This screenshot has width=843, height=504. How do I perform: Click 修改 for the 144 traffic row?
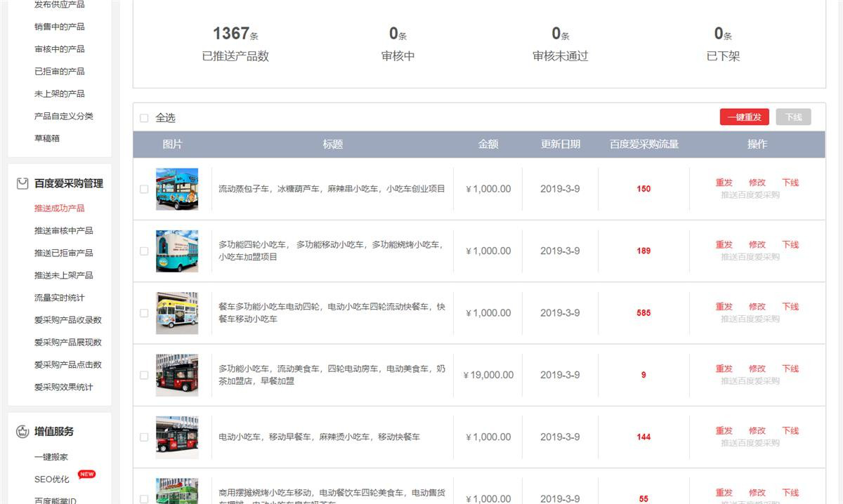pyautogui.click(x=757, y=431)
